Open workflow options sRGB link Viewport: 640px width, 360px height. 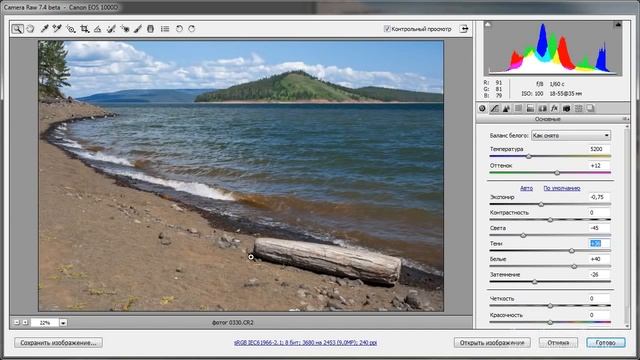[305, 343]
